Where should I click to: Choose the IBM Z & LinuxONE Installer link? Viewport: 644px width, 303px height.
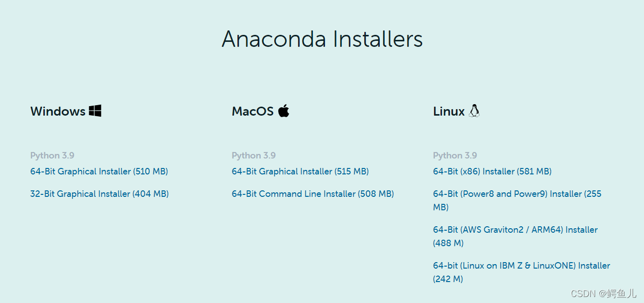(521, 266)
